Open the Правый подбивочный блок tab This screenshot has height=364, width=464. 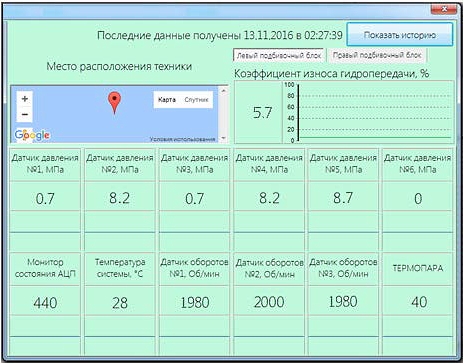(377, 55)
